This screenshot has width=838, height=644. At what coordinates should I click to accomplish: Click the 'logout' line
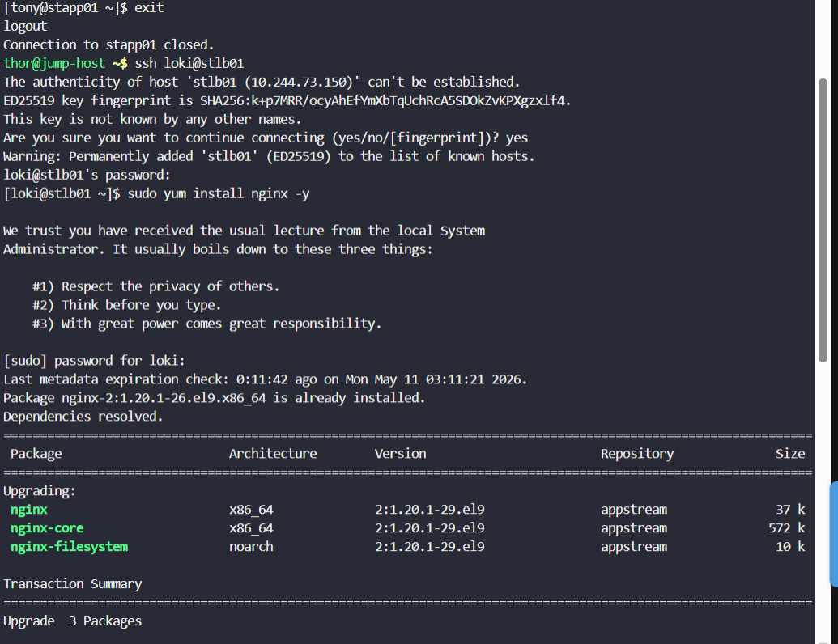[25, 26]
